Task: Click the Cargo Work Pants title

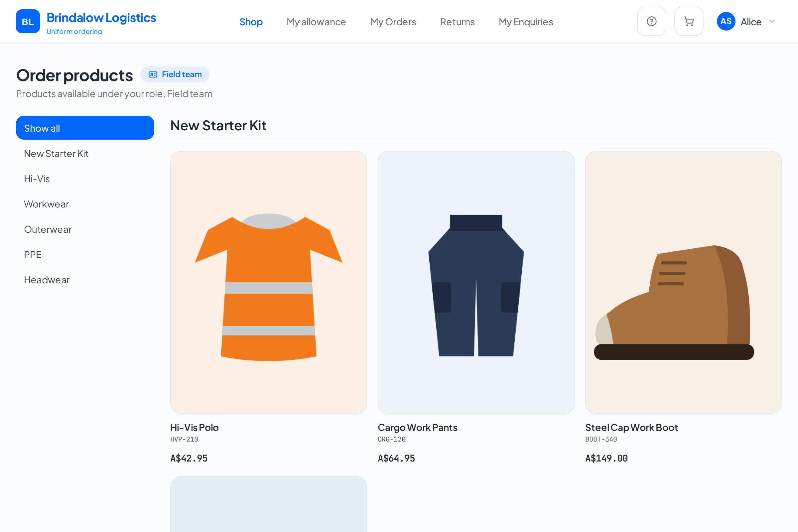Action: [x=418, y=428]
